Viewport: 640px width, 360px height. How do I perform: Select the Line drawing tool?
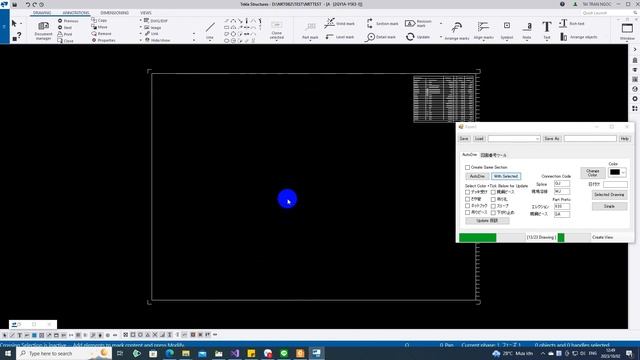point(210,30)
